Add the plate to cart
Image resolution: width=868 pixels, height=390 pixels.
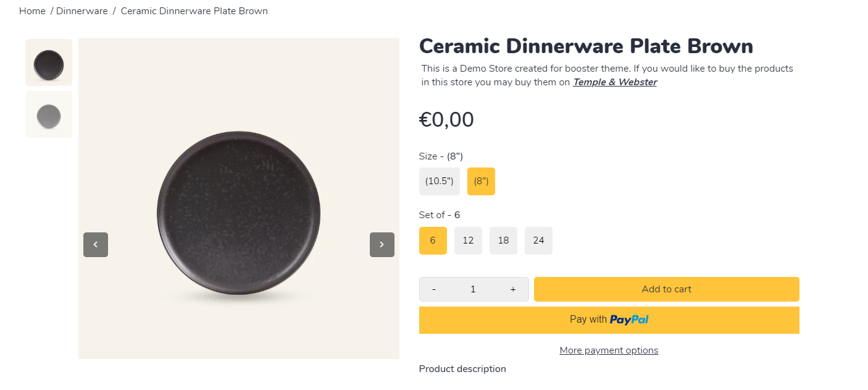point(666,289)
